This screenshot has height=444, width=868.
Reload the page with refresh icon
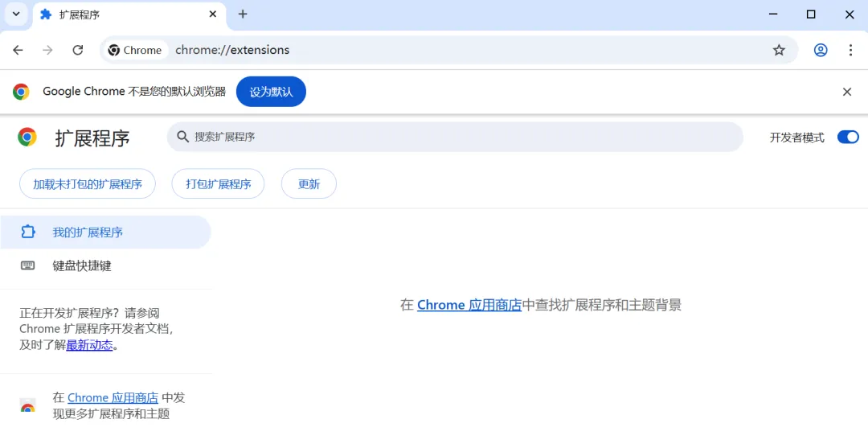coord(77,51)
